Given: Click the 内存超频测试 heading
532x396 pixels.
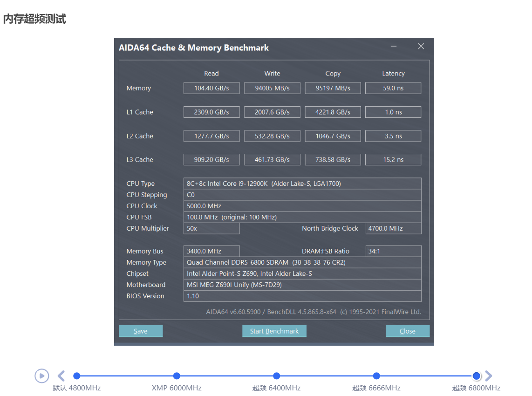Looking at the screenshot, I should (x=34, y=19).
